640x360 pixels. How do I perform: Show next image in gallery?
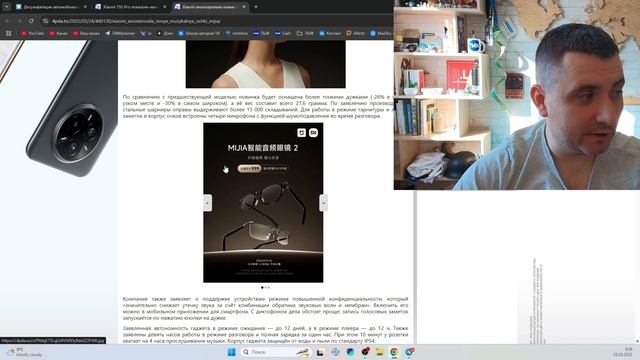coord(323,203)
